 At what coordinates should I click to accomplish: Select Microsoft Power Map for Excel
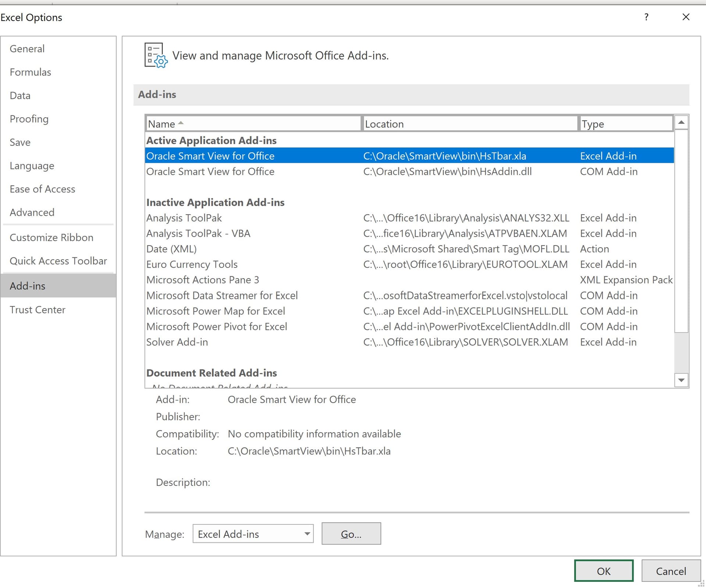click(215, 311)
